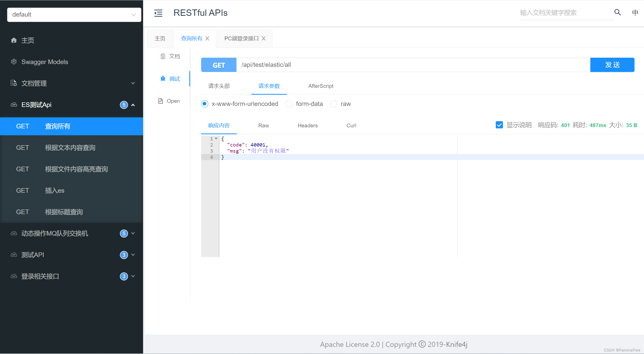
Task: Click the home icon in sidebar
Action: [x=14, y=40]
